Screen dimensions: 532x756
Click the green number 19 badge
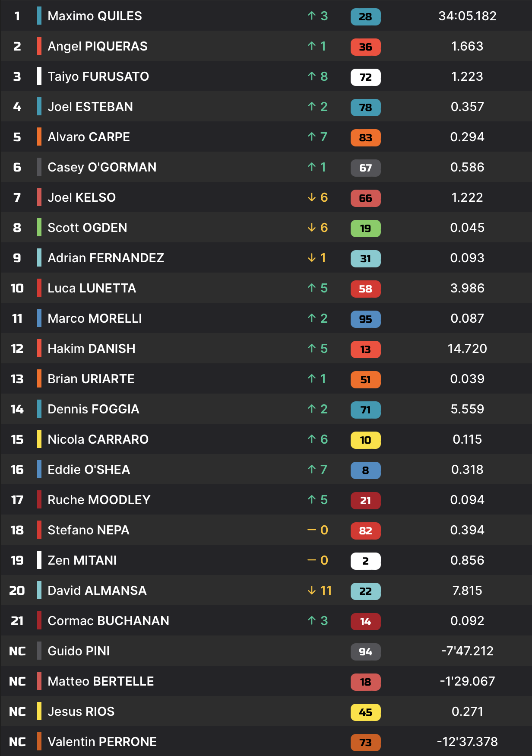tap(365, 229)
